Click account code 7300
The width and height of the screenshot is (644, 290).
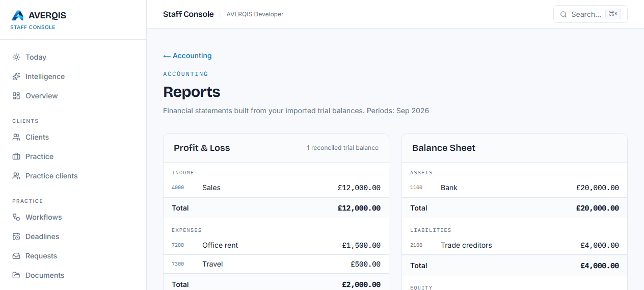click(178, 264)
